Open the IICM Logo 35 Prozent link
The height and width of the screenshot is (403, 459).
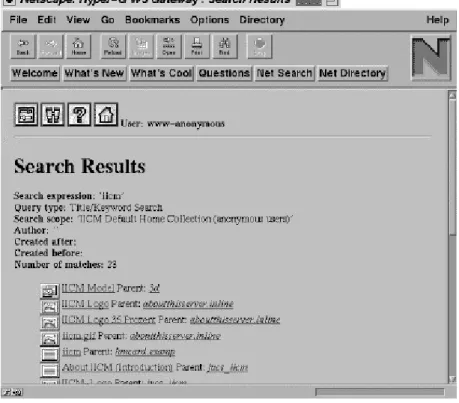pos(108,320)
